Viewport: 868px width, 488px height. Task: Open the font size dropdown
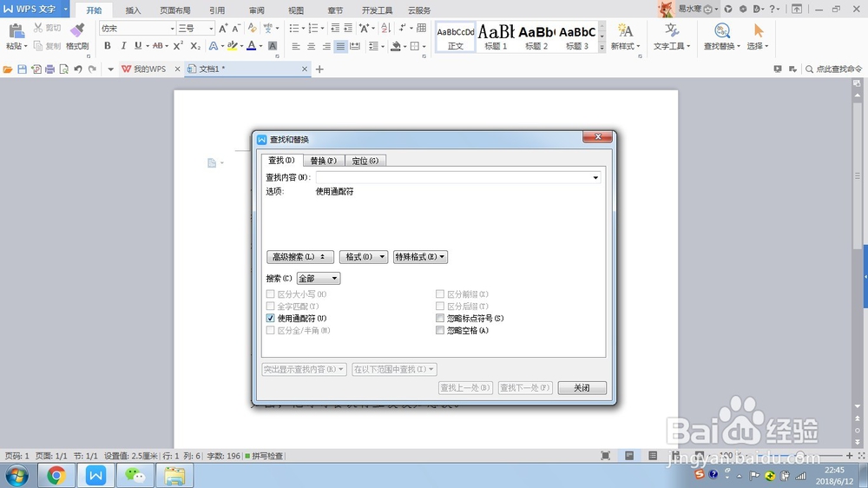[x=211, y=29]
